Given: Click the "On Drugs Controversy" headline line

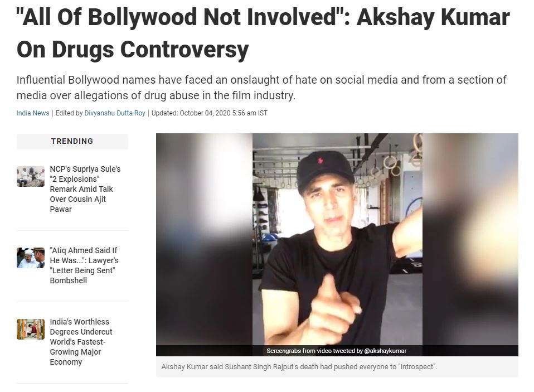Looking at the screenshot, I should pos(133,50).
